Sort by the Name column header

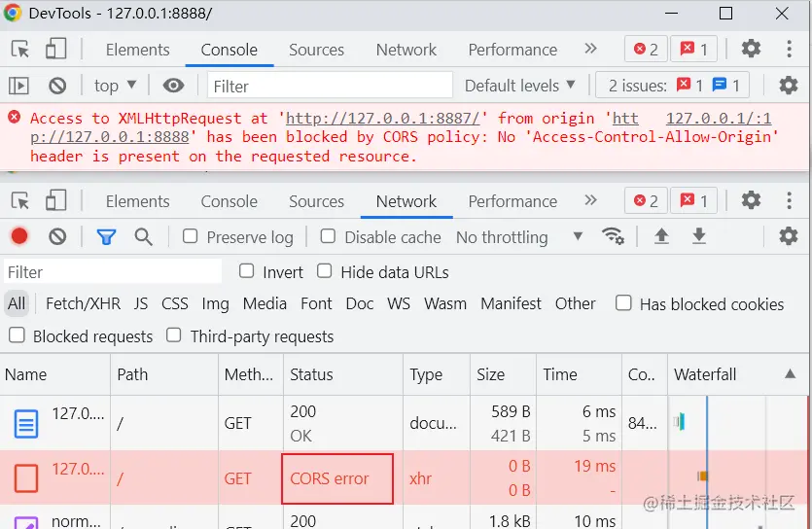(x=54, y=374)
